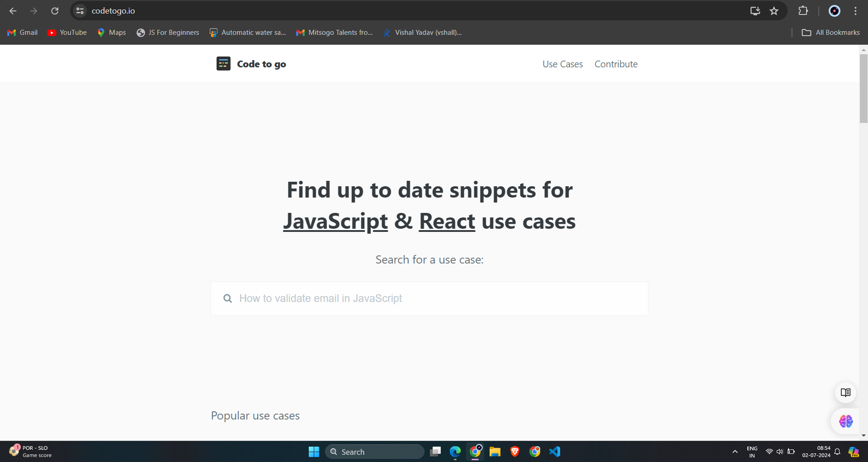Open the clock and calendar flyout

point(816,452)
